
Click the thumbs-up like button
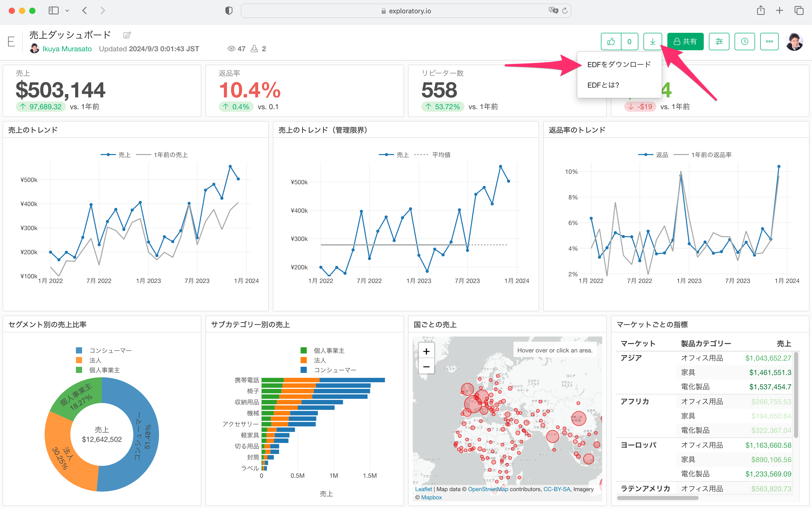click(611, 42)
